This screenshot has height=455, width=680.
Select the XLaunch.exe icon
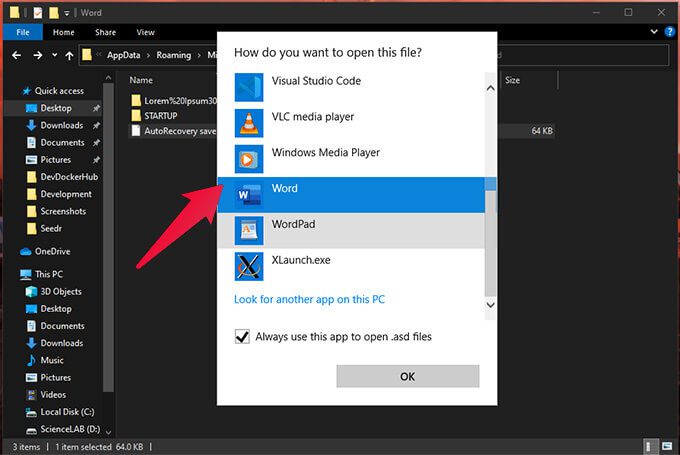click(x=248, y=266)
